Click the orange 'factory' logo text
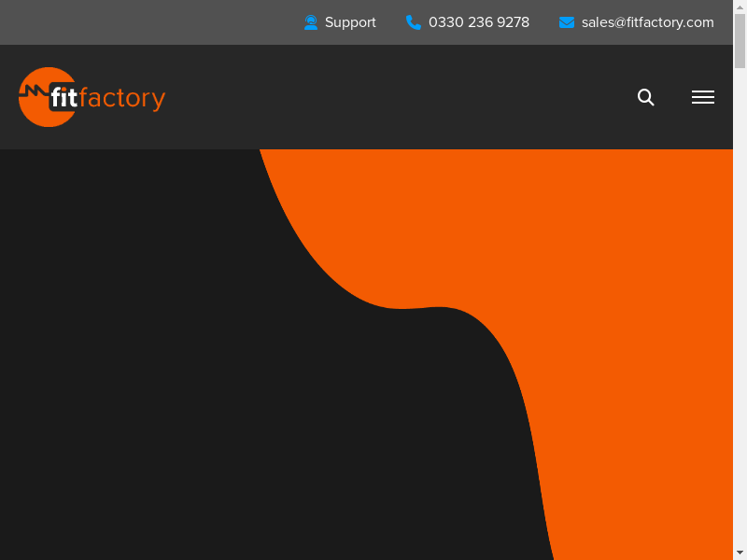This screenshot has width=747, height=560. (x=122, y=98)
